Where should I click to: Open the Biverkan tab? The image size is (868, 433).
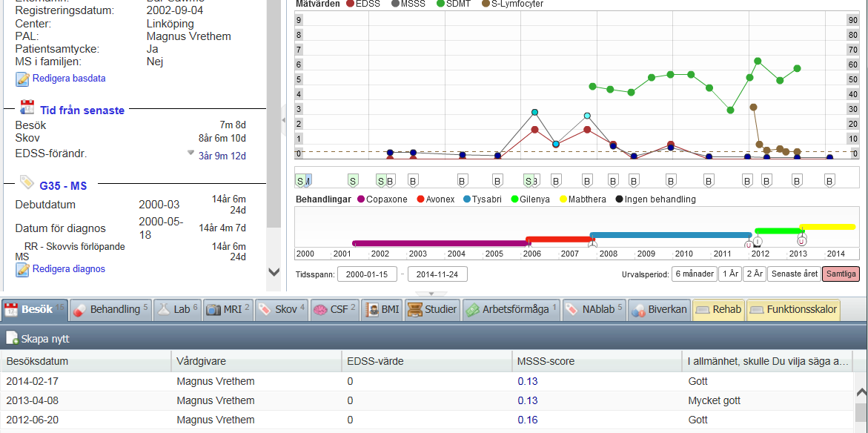[659, 309]
